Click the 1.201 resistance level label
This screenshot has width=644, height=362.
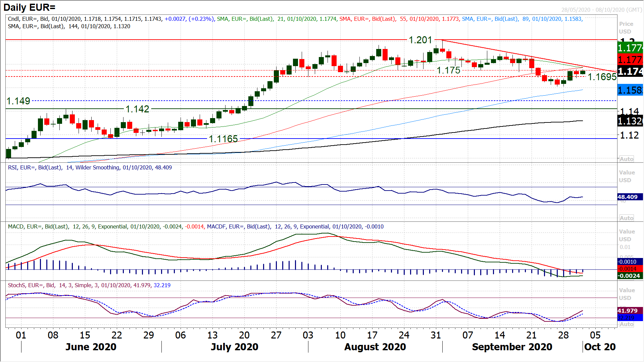click(420, 40)
